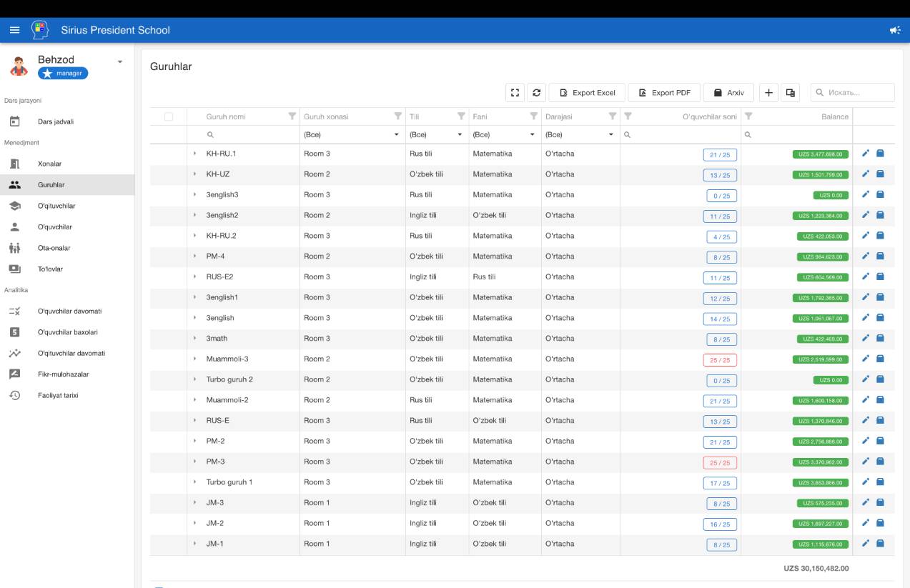Click the UZS 3,477,698.00 balance badge
The image size is (910, 588).
(821, 154)
